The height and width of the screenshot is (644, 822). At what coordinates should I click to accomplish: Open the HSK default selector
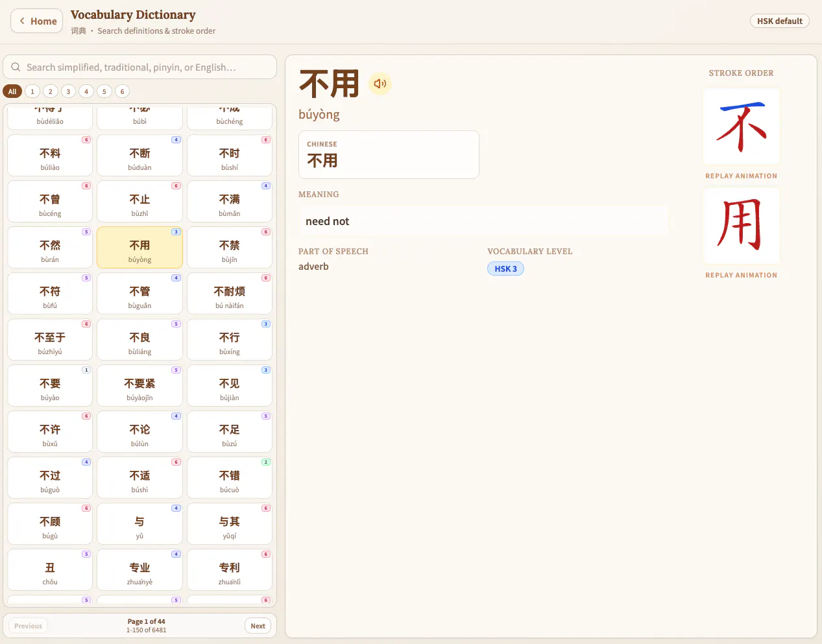pyautogui.click(x=780, y=21)
